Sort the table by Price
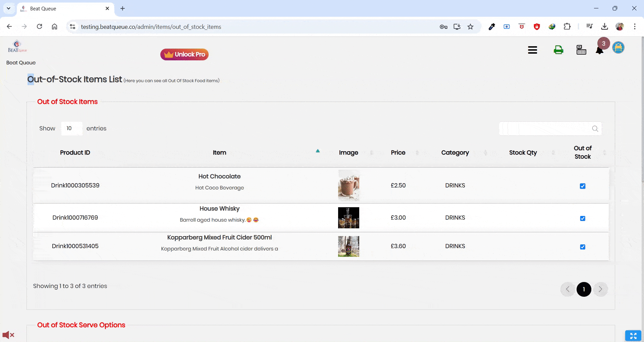The image size is (644, 342). pos(398,153)
